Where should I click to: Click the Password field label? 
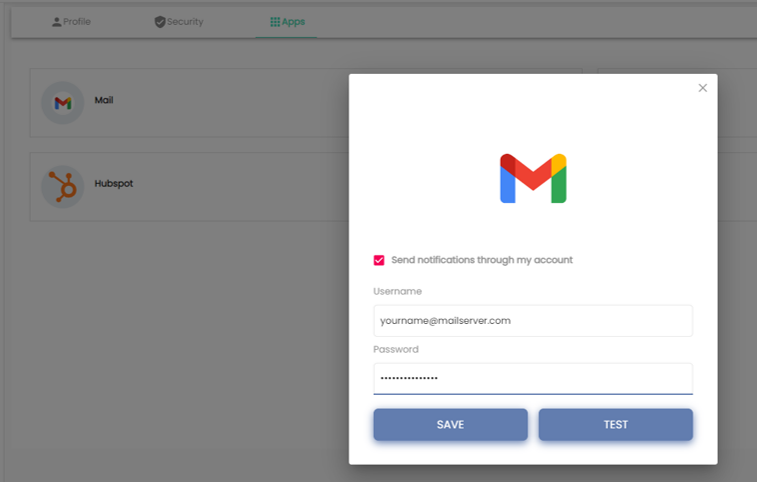click(x=396, y=349)
